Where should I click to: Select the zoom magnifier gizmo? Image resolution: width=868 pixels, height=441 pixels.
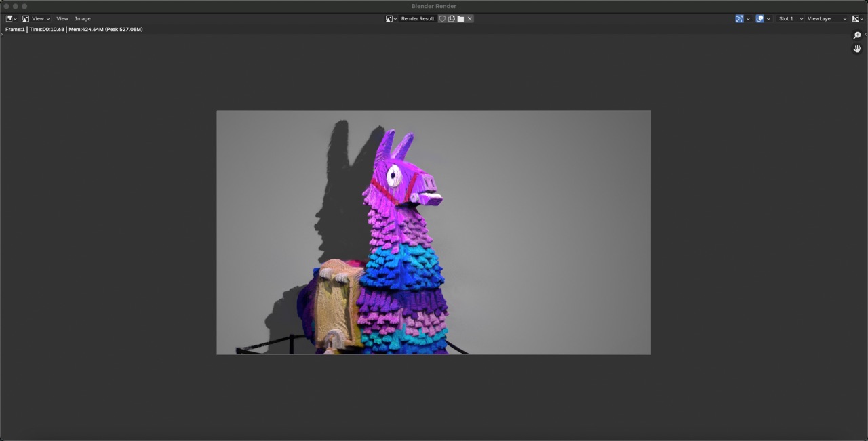click(856, 35)
